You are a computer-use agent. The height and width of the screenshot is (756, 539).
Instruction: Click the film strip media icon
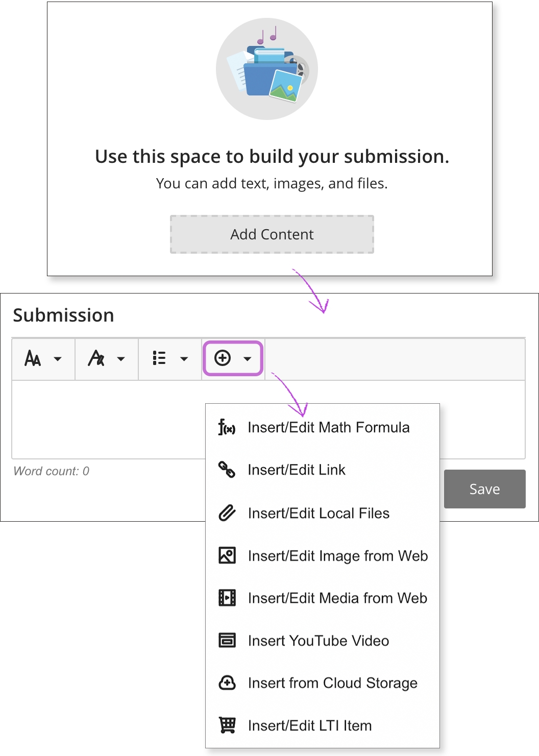tap(227, 598)
